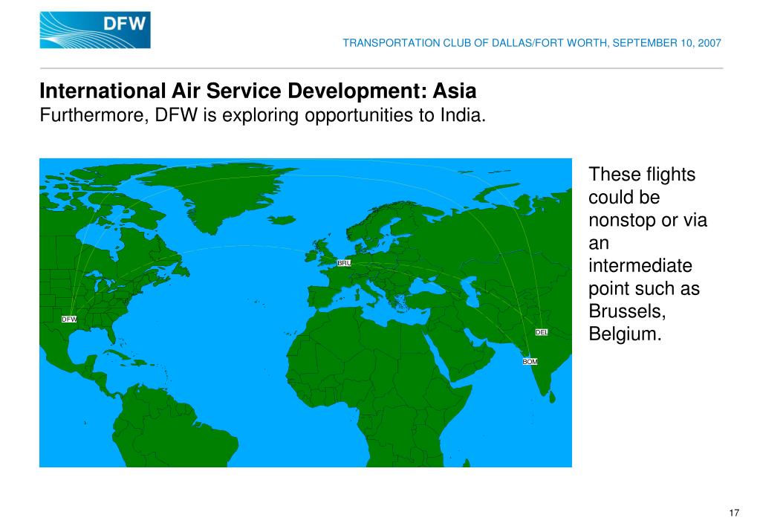Click the world map image
Screen dimensions: 760x532
[x=305, y=313]
